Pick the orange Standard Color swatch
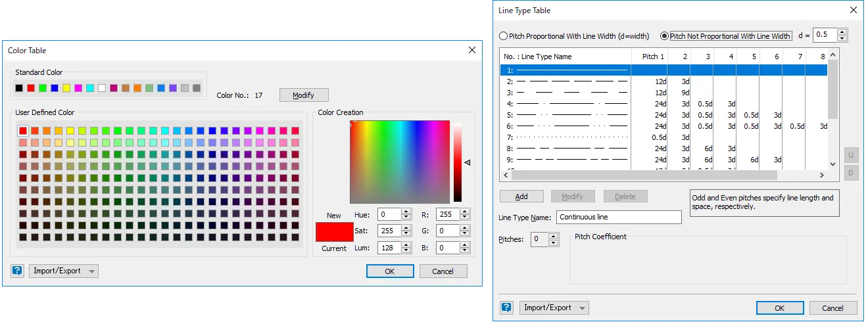Viewport: 868px width, 322px height. [137, 88]
